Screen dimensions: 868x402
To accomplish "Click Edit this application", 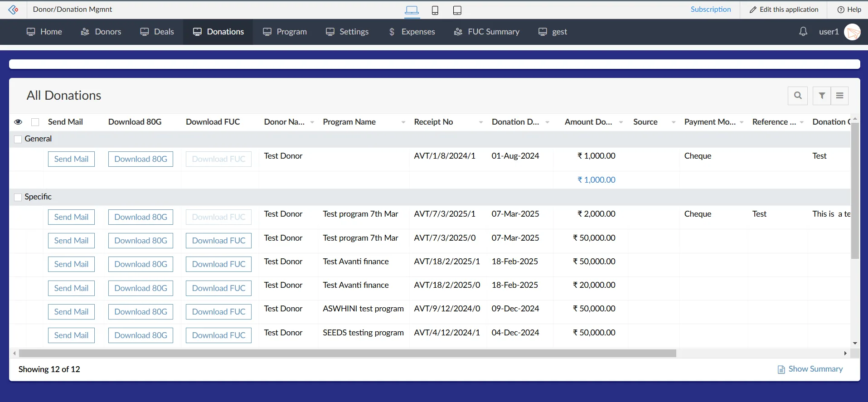I will (784, 10).
